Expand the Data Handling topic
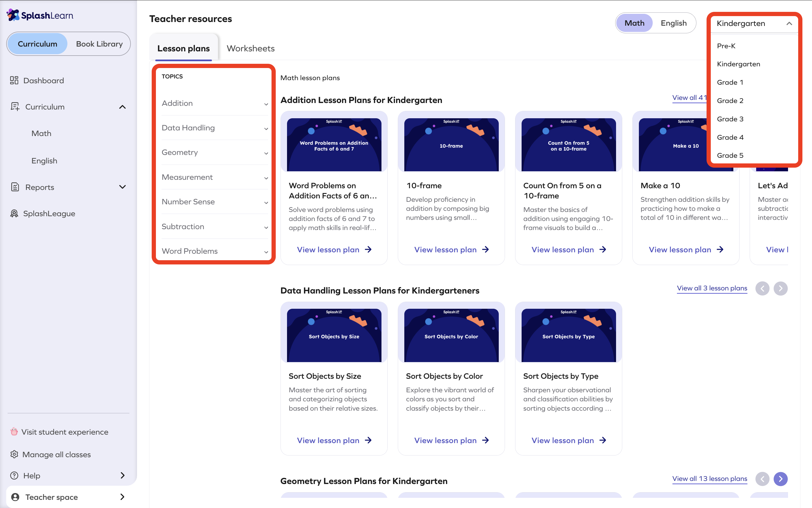The image size is (812, 508). (x=215, y=128)
